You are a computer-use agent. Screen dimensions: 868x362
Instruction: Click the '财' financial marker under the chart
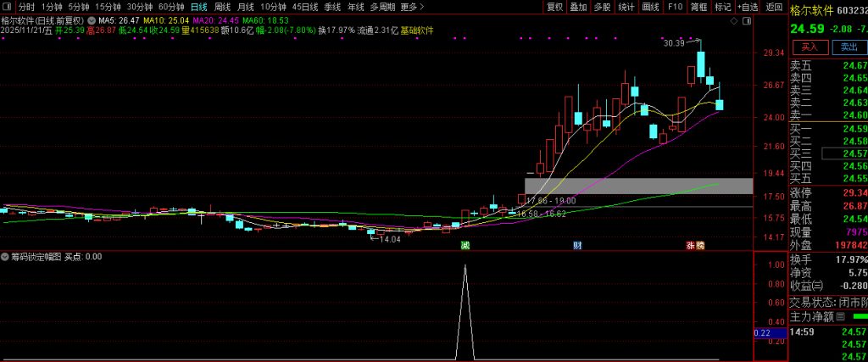[x=577, y=245]
